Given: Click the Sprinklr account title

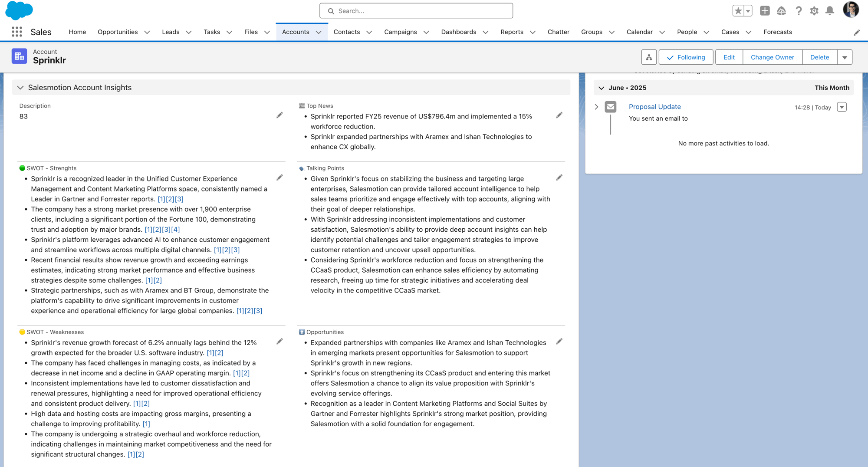Looking at the screenshot, I should coord(49,60).
